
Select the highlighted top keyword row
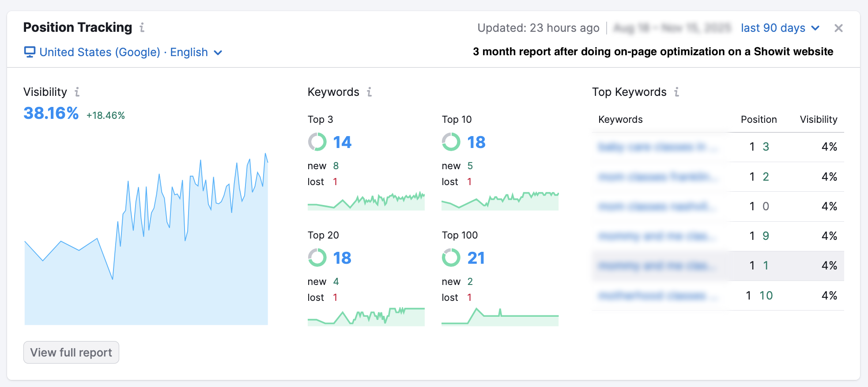[718, 266]
